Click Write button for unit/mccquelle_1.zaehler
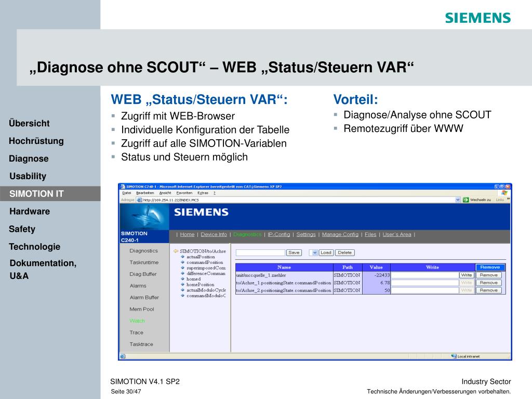 click(467, 275)
